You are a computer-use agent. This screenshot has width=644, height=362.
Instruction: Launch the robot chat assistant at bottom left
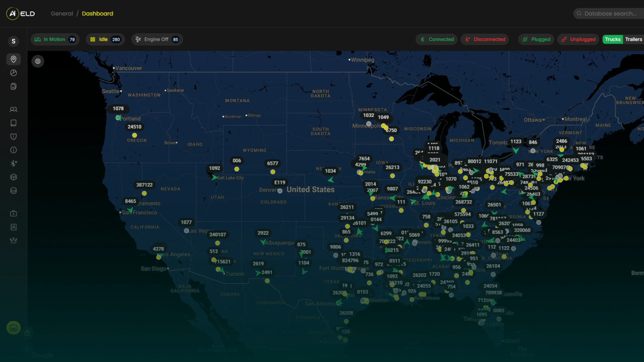coord(13,328)
